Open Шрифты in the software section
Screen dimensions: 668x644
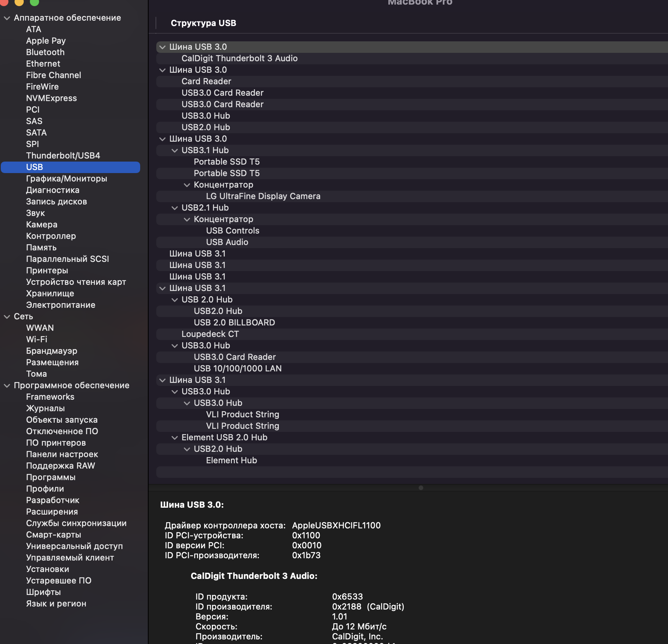point(43,592)
